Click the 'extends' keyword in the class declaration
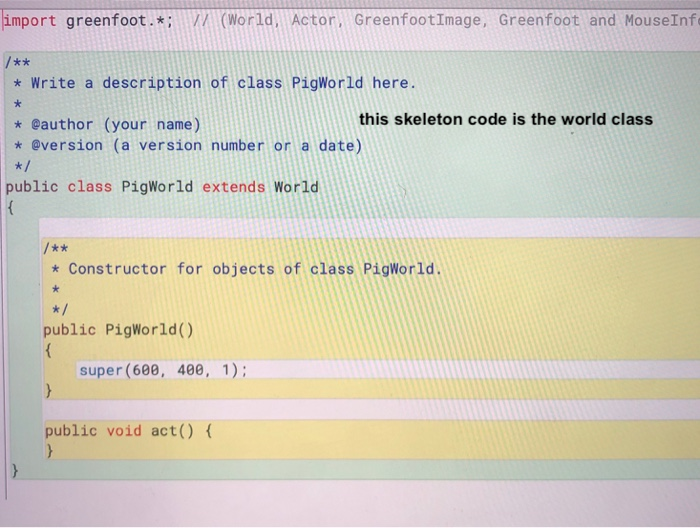This screenshot has width=700, height=528. pyautogui.click(x=233, y=187)
